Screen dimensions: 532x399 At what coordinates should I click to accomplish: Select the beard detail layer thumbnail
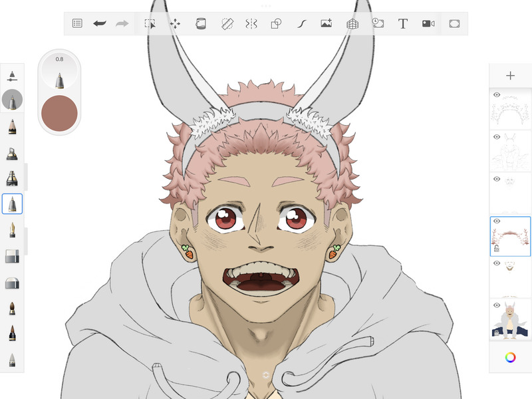coord(510,277)
